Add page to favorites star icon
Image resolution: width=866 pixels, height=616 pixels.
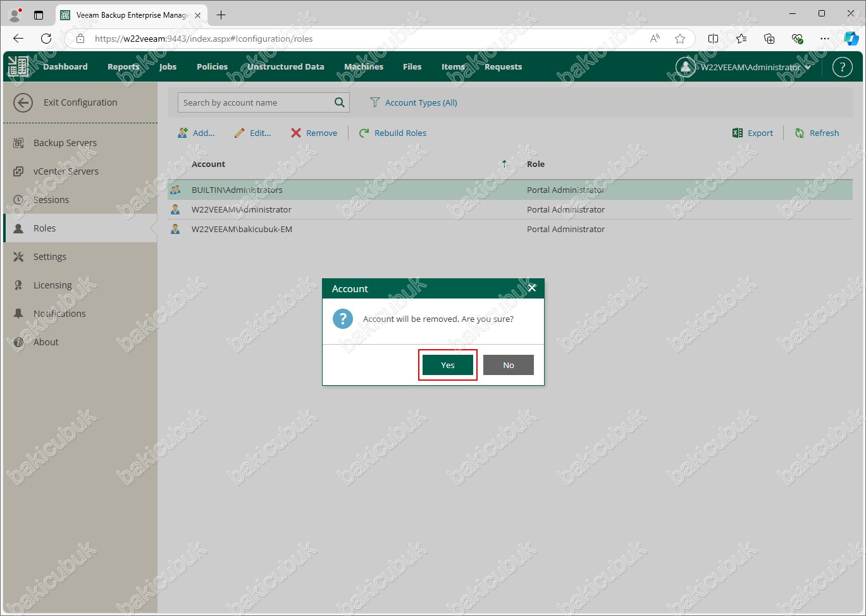680,39
